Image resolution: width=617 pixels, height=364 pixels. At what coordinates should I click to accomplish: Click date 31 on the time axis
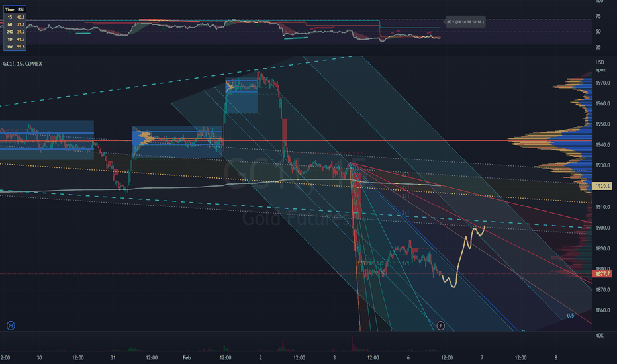pyautogui.click(x=113, y=357)
